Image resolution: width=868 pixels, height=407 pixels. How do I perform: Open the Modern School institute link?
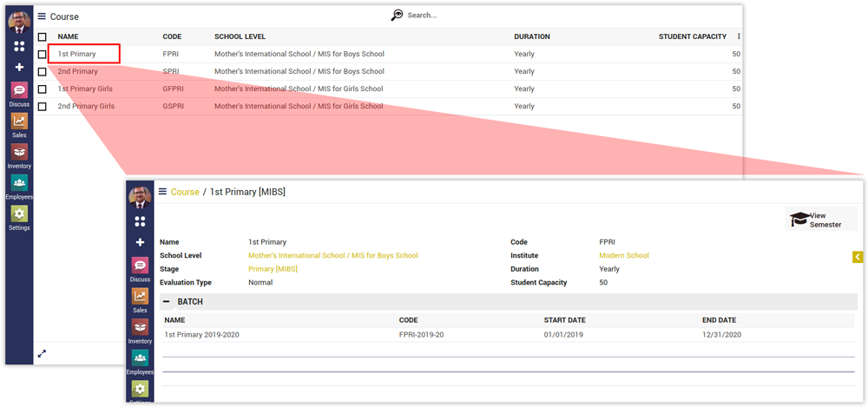coord(623,256)
